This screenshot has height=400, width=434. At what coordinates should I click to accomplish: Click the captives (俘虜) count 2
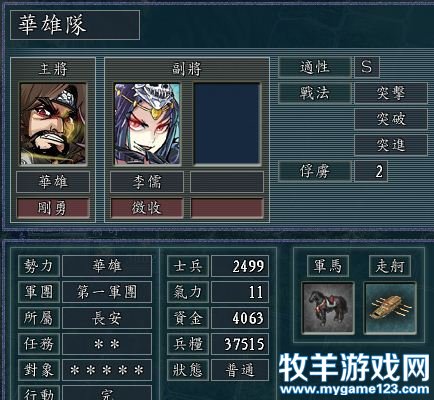(x=371, y=171)
